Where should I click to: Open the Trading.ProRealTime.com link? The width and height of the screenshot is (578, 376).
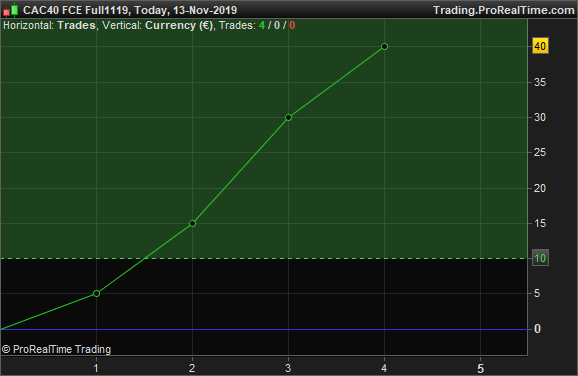click(504, 10)
